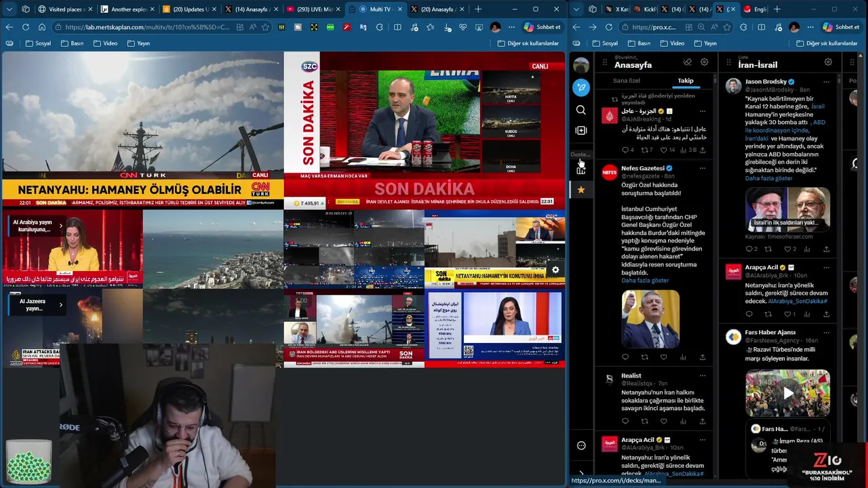Open the more options circle in X Pro sidebar
Screen dimensions: 868x488
581,445
